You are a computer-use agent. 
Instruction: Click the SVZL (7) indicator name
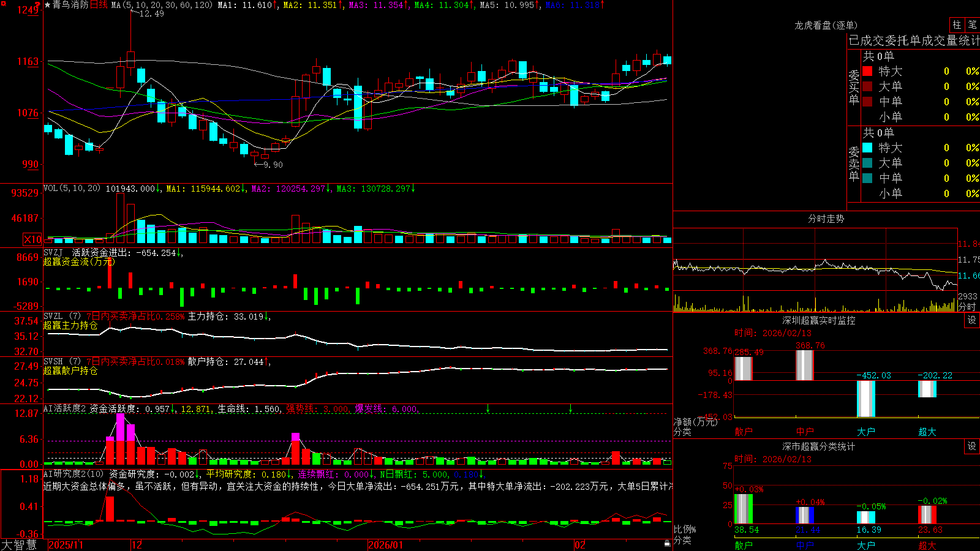[62, 317]
